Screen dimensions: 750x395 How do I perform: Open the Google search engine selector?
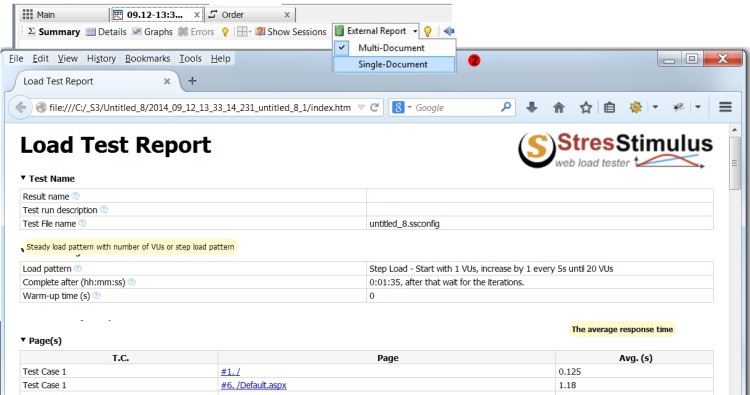click(x=402, y=108)
